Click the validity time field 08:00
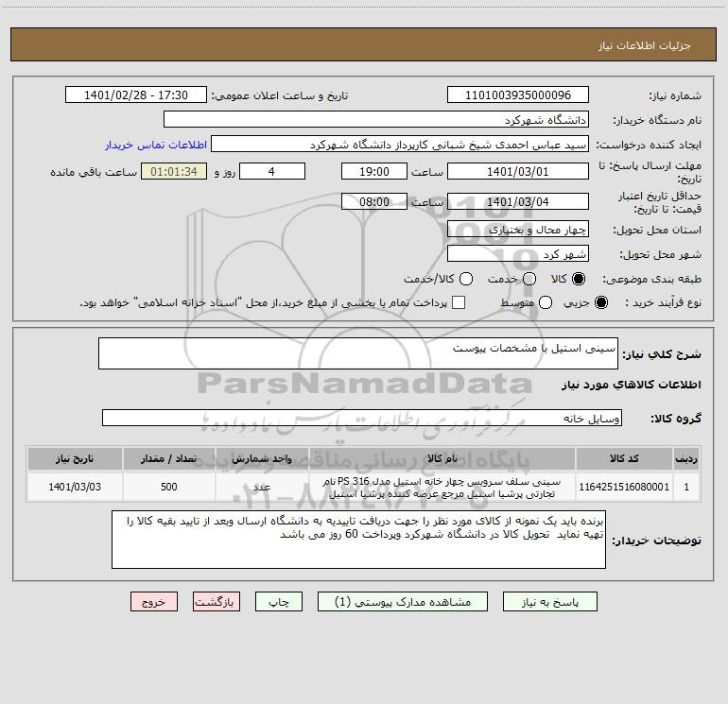 374,201
